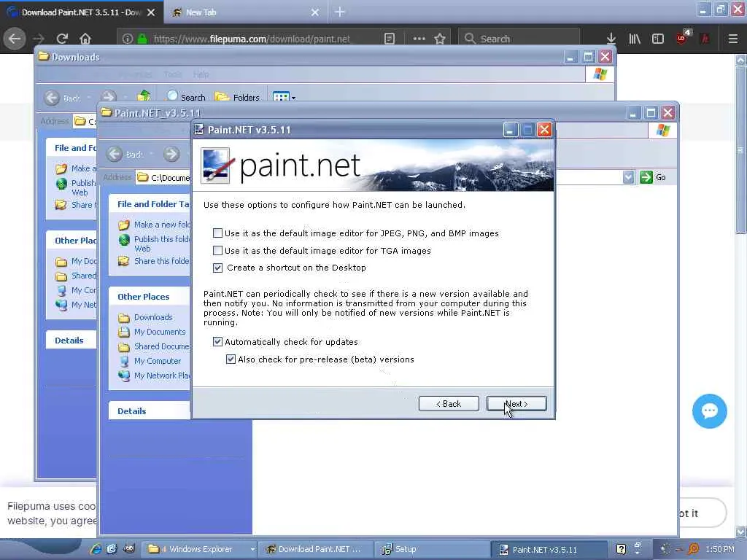Click the Next button in the installer

(x=516, y=404)
